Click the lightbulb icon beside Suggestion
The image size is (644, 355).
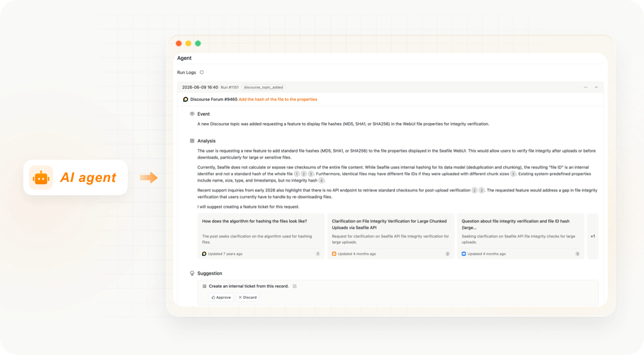pyautogui.click(x=192, y=273)
